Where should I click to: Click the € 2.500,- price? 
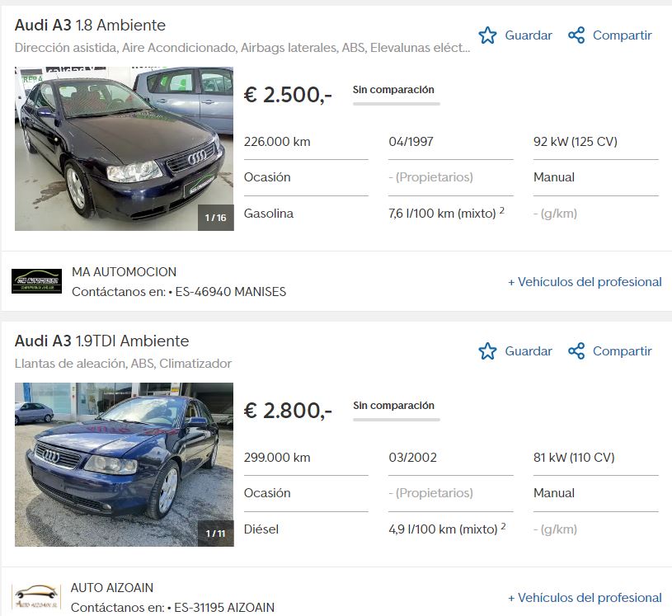pyautogui.click(x=288, y=95)
